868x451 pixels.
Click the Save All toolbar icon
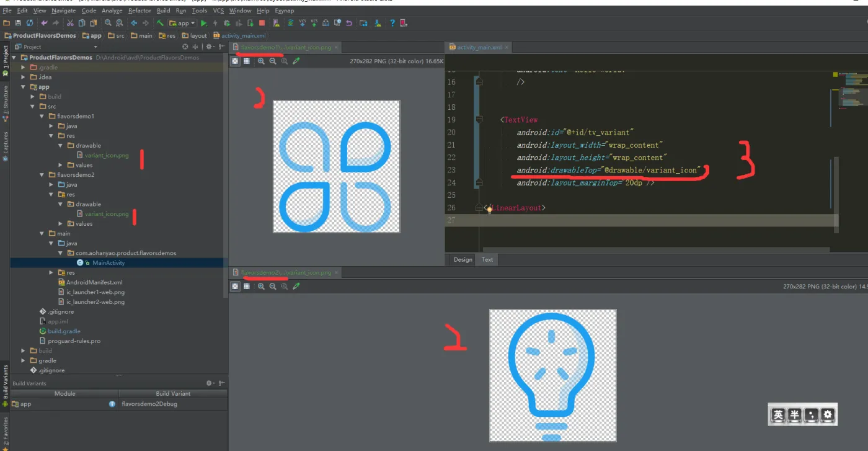click(18, 23)
